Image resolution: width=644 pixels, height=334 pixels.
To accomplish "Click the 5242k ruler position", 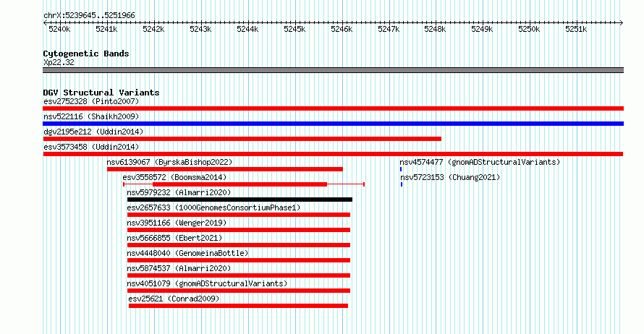I will pos(153,29).
